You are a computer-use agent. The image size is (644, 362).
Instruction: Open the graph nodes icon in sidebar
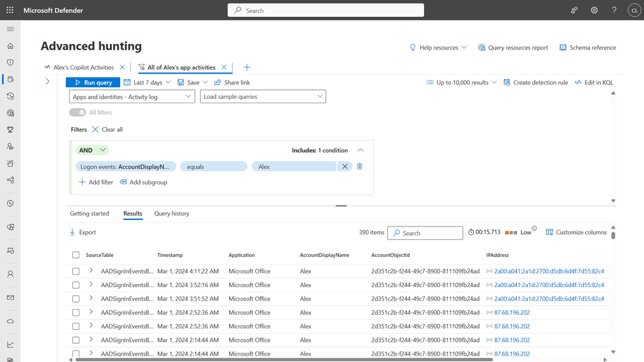10,180
